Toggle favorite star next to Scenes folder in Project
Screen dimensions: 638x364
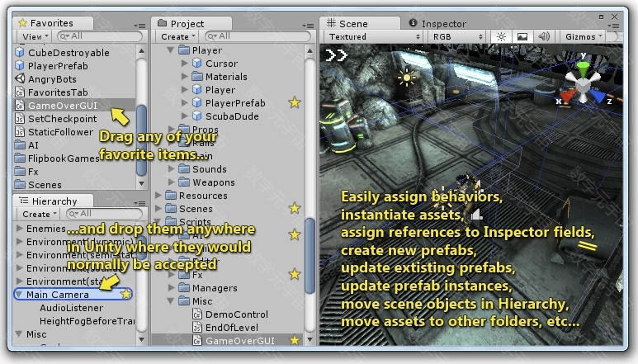(x=295, y=208)
